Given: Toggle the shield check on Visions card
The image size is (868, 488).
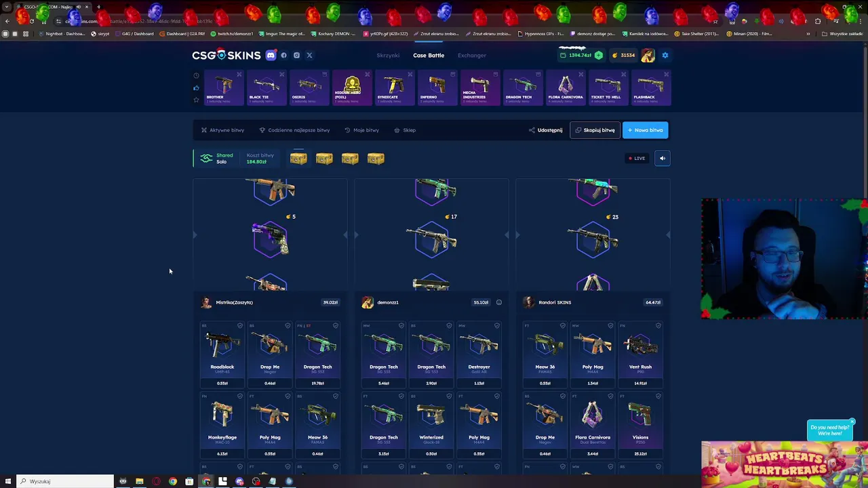Looking at the screenshot, I should (658, 396).
